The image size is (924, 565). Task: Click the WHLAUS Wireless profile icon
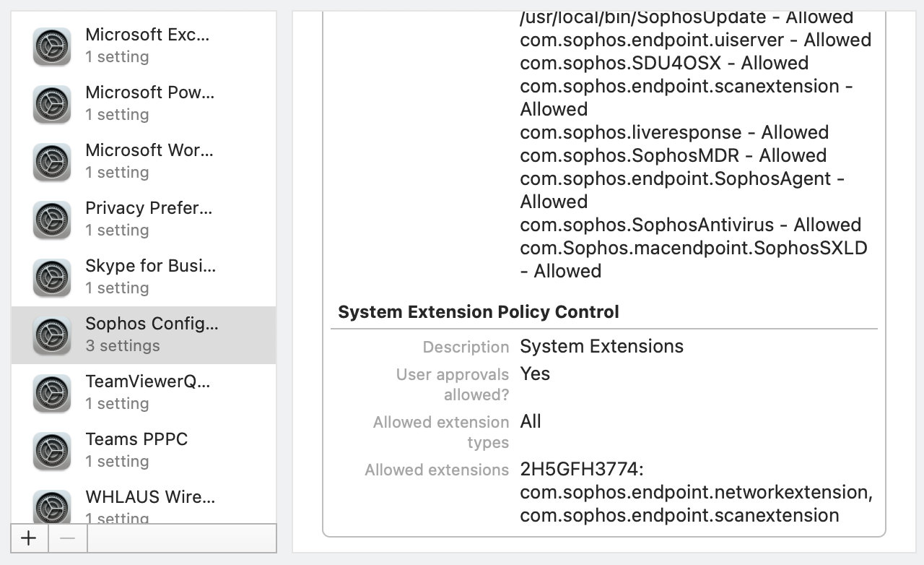(52, 506)
